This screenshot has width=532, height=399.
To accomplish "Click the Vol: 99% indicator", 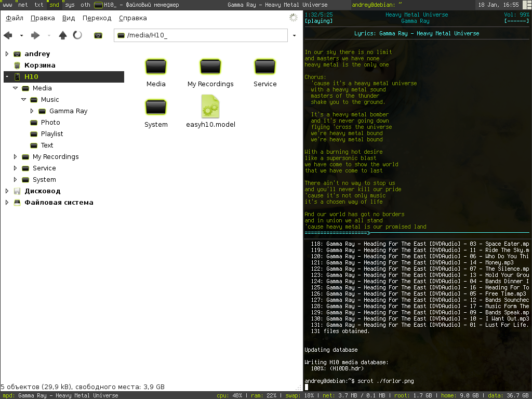I will (516, 15).
